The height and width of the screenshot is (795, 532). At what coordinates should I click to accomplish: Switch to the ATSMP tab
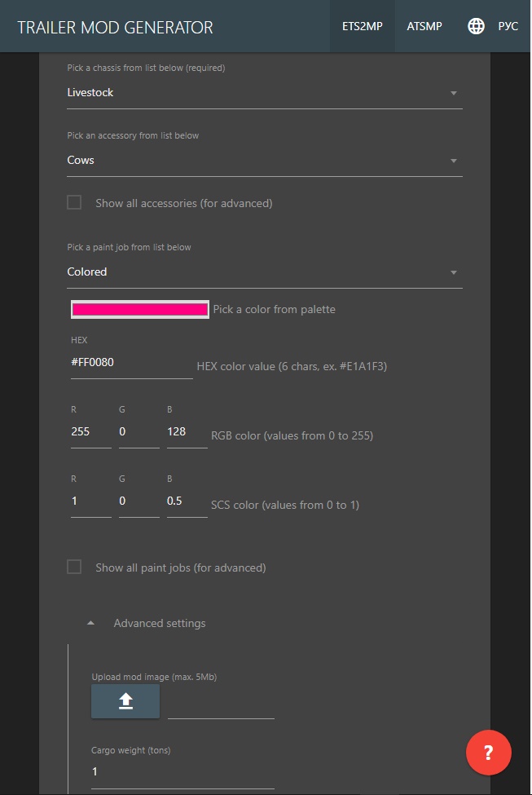[424, 26]
